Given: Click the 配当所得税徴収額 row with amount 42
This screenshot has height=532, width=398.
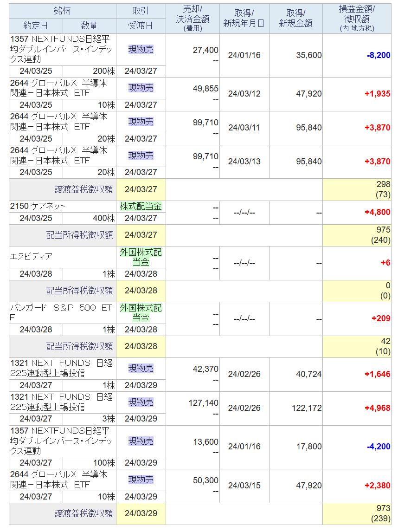Looking at the screenshot, I should (x=200, y=347).
